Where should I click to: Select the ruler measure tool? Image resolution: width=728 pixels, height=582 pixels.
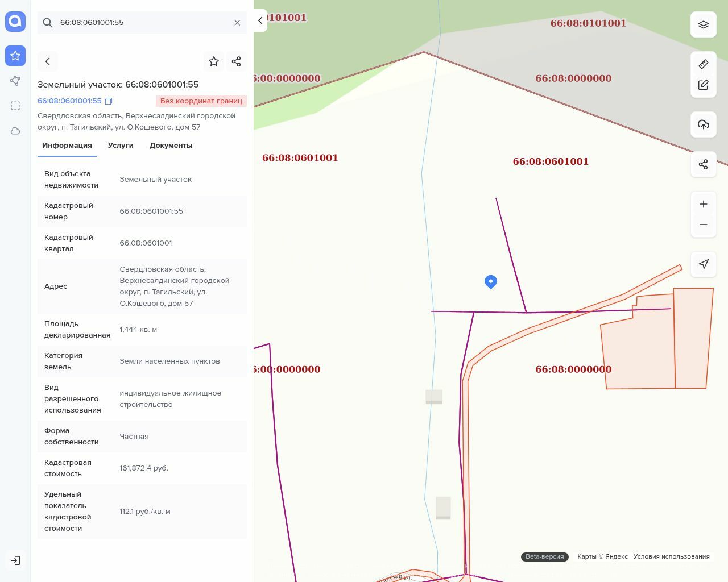[704, 64]
